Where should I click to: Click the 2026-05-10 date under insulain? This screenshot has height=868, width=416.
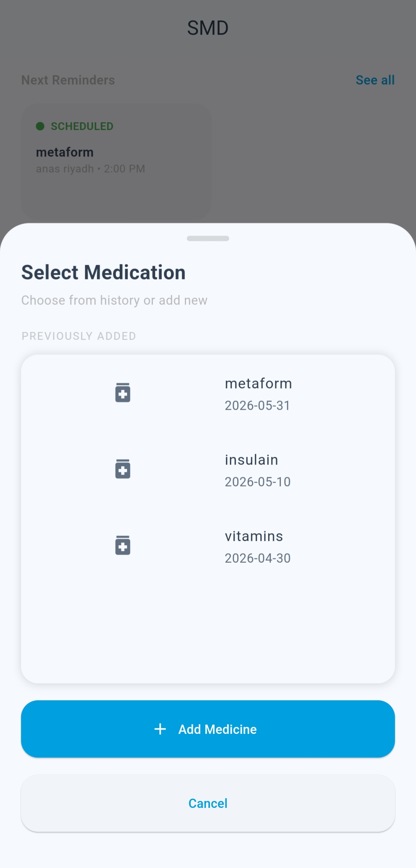click(257, 482)
